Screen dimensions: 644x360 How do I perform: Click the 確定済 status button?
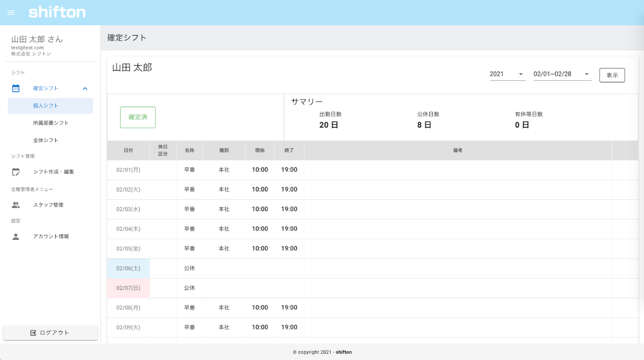coord(138,117)
